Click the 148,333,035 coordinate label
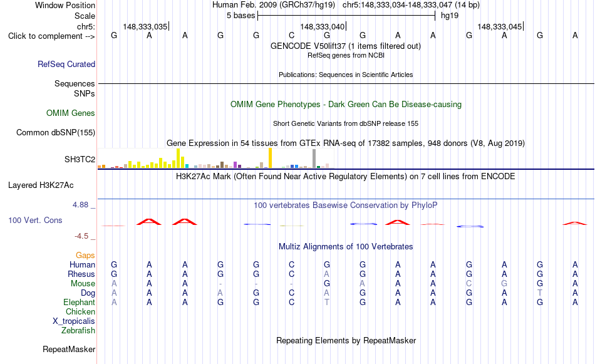 145,26
